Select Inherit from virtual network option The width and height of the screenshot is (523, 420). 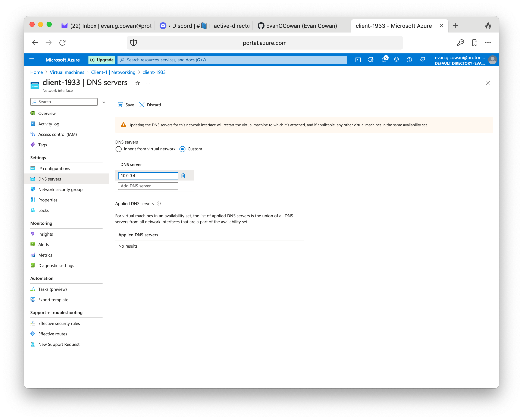pos(118,149)
